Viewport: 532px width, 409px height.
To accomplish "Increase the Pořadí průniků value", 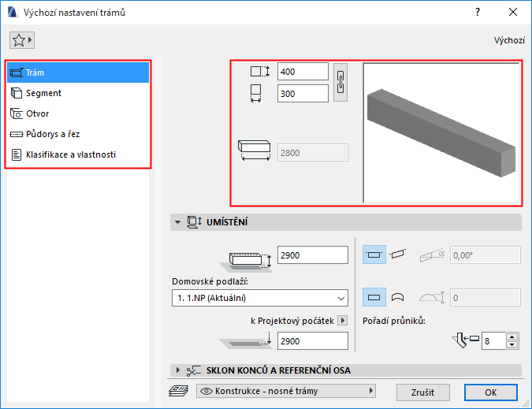I will 512,336.
